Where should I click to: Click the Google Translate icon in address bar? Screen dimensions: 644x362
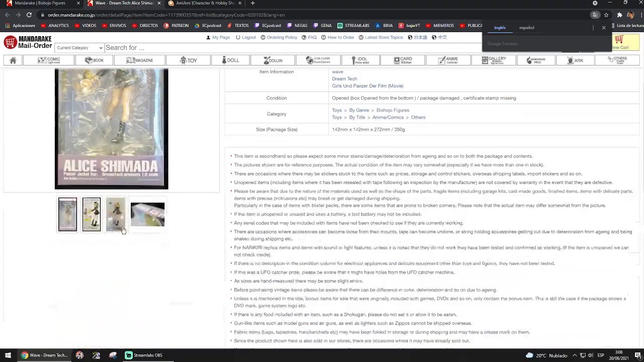(595, 15)
